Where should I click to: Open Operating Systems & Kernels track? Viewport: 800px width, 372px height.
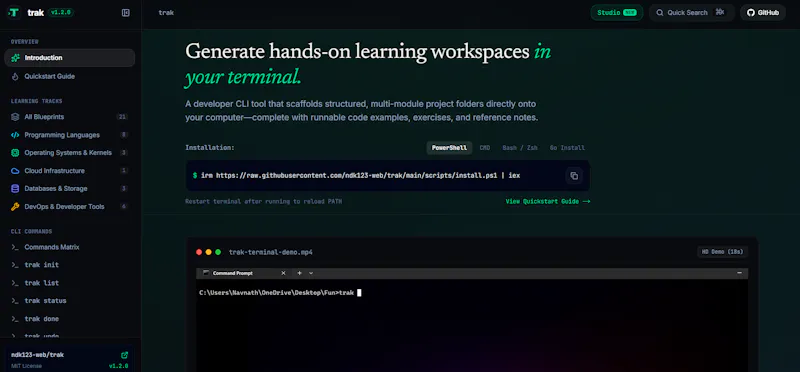(x=69, y=153)
